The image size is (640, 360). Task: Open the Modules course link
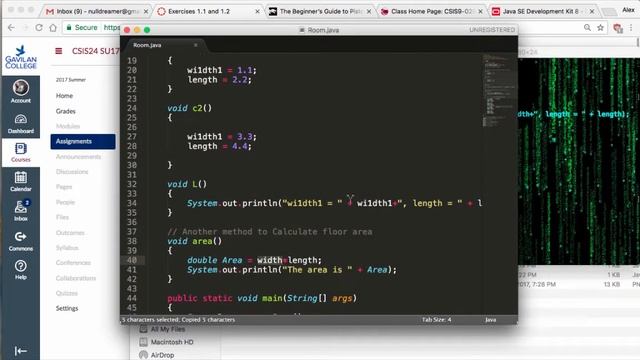click(68, 126)
